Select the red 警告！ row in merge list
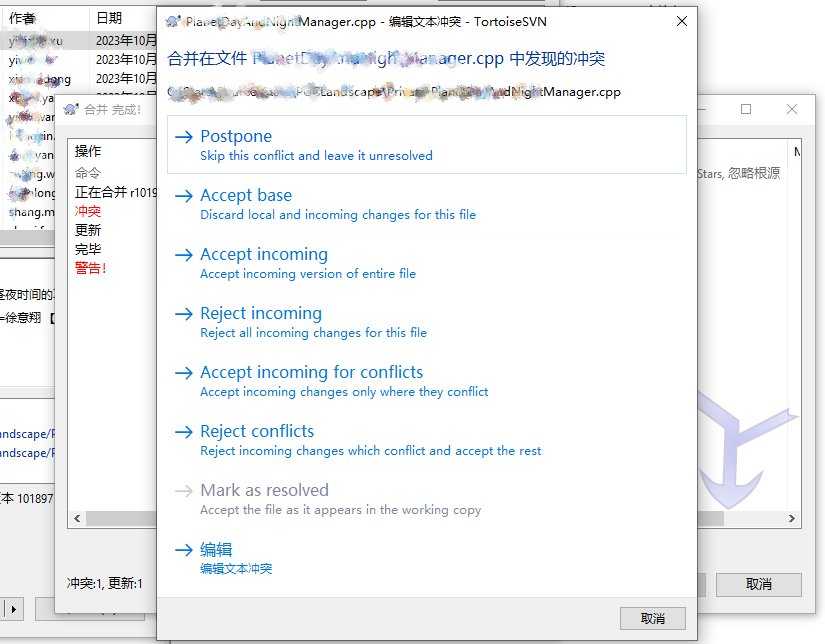Screen dimensions: 825x644 pos(90,268)
